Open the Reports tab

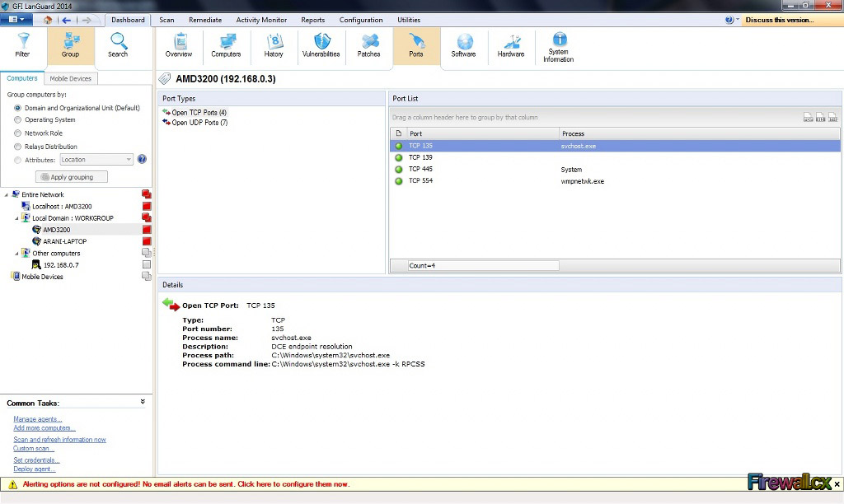tap(312, 20)
